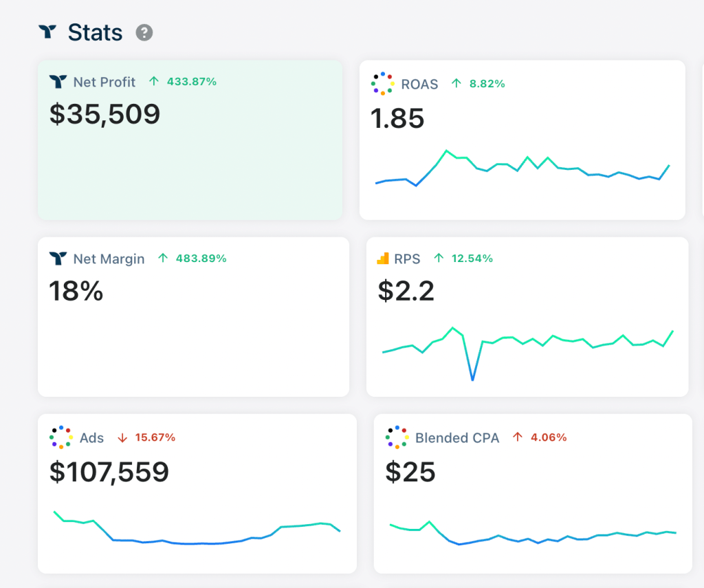This screenshot has width=704, height=588.
Task: Click the Stats section heading
Action: pos(95,32)
